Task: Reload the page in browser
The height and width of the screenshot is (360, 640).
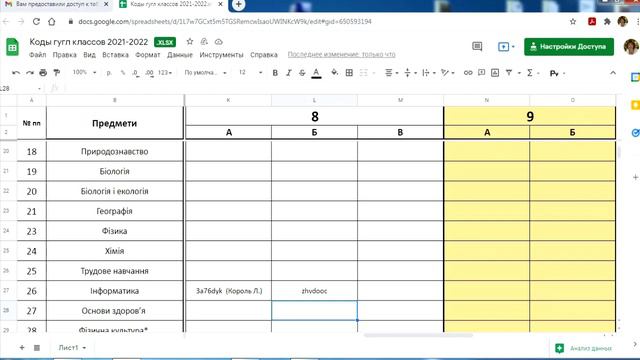Action: (36, 22)
